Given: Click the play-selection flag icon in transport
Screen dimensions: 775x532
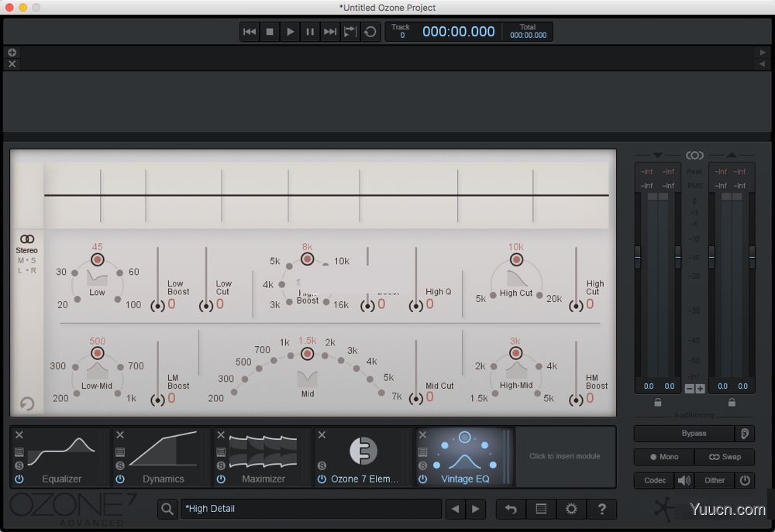Looking at the screenshot, I should [x=350, y=32].
